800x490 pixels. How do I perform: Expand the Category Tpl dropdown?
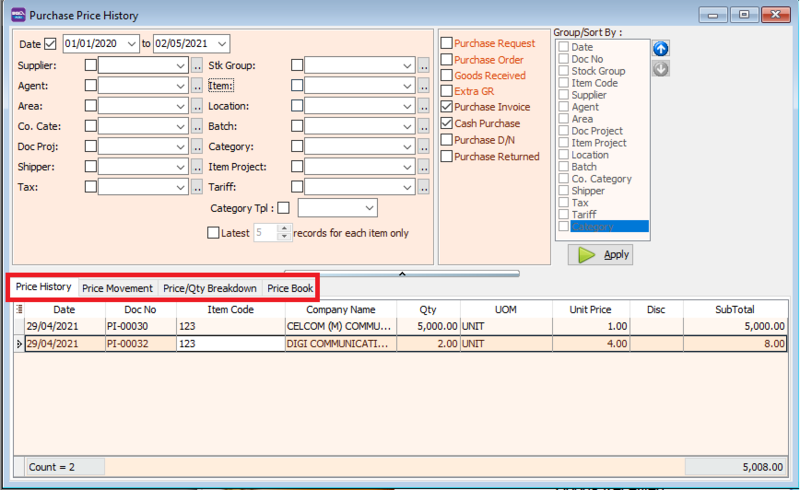pyautogui.click(x=369, y=208)
